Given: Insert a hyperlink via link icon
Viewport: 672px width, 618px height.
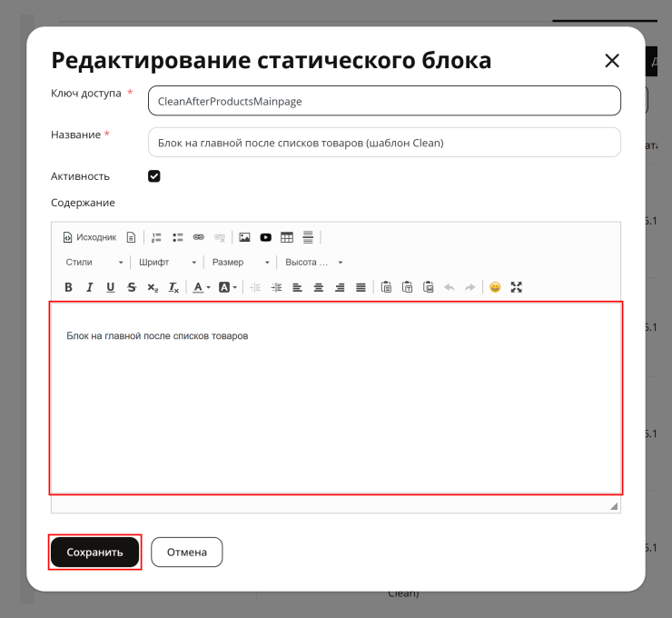Looking at the screenshot, I should [199, 237].
